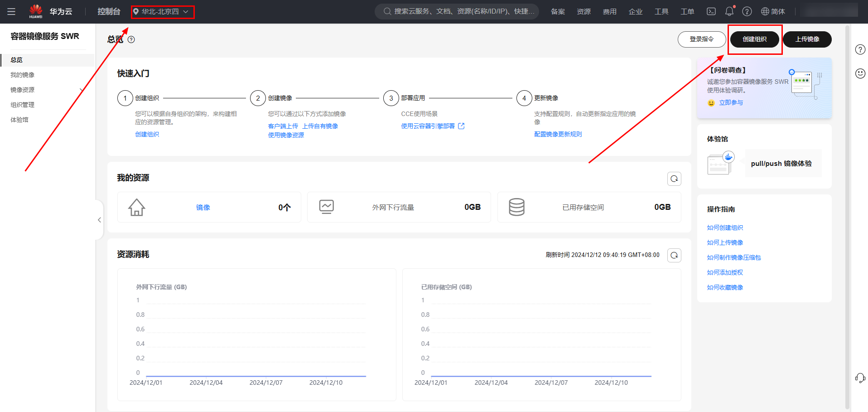Open 体验馆 in the sidebar
The height and width of the screenshot is (412, 868).
tap(19, 120)
